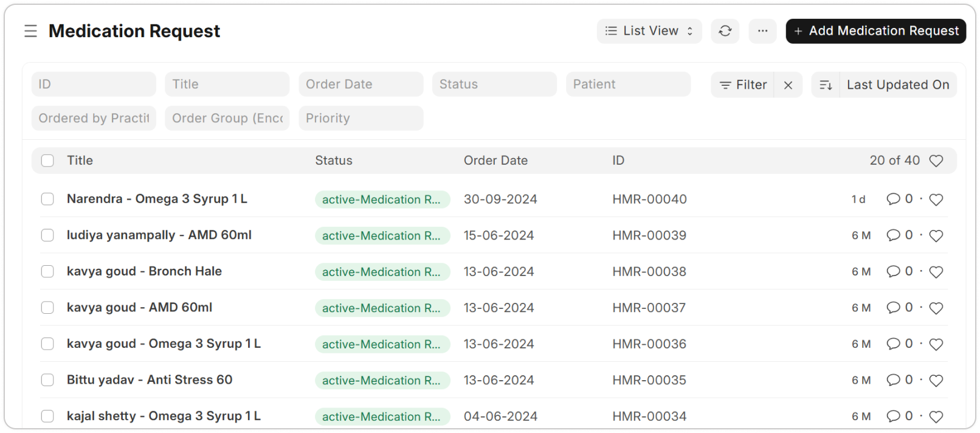980x433 pixels.
Task: Open the List View switcher dropdown
Action: pyautogui.click(x=649, y=31)
